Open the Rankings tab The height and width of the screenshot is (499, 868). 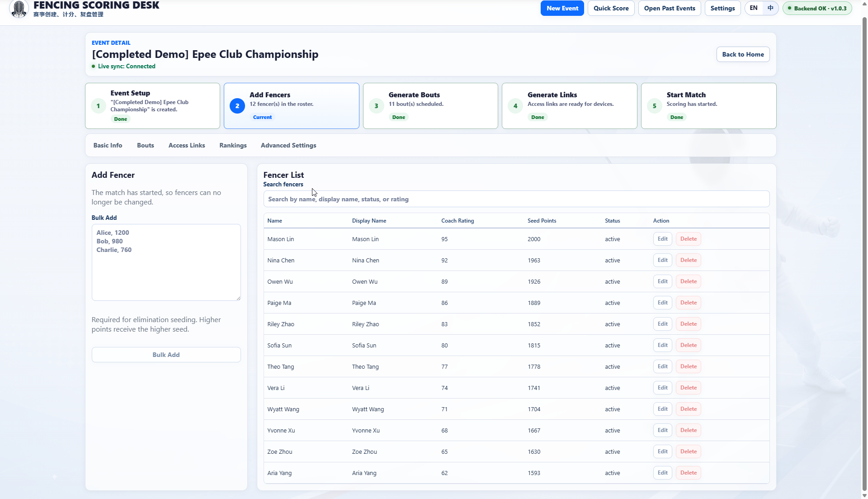tap(233, 145)
